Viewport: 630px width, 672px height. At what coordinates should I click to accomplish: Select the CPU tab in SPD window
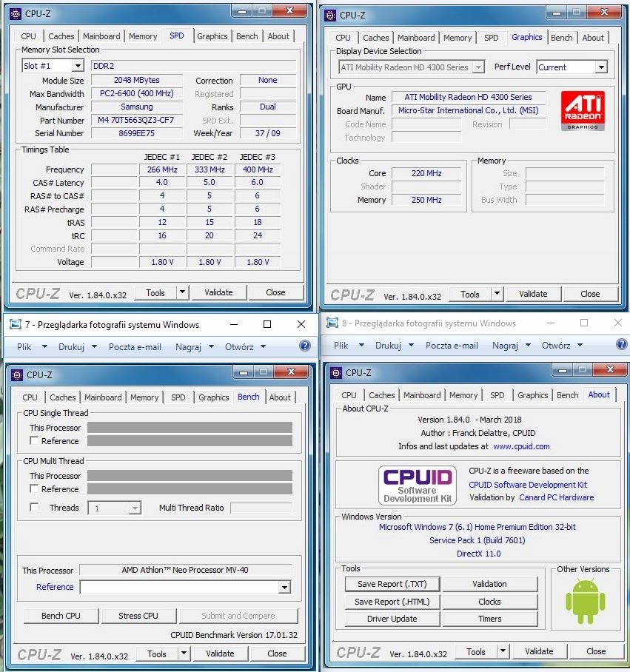click(x=29, y=36)
